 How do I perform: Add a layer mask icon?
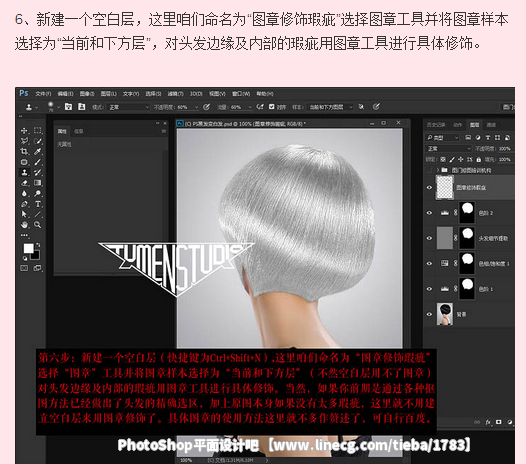(x=499, y=422)
